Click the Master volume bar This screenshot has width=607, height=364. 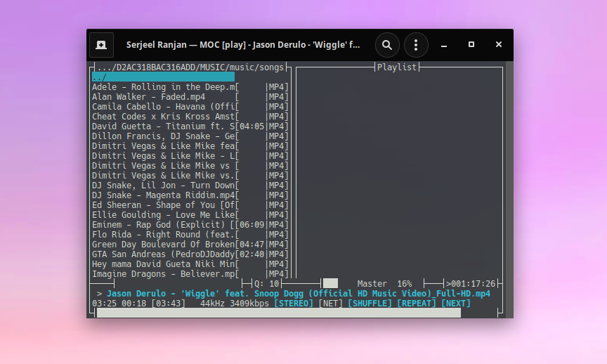tap(372, 283)
